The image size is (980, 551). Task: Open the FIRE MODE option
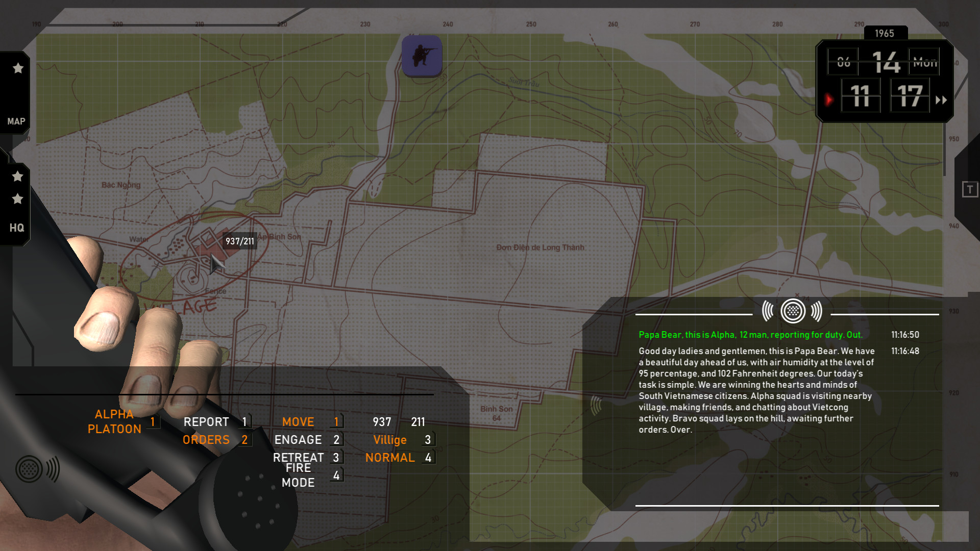(x=298, y=475)
